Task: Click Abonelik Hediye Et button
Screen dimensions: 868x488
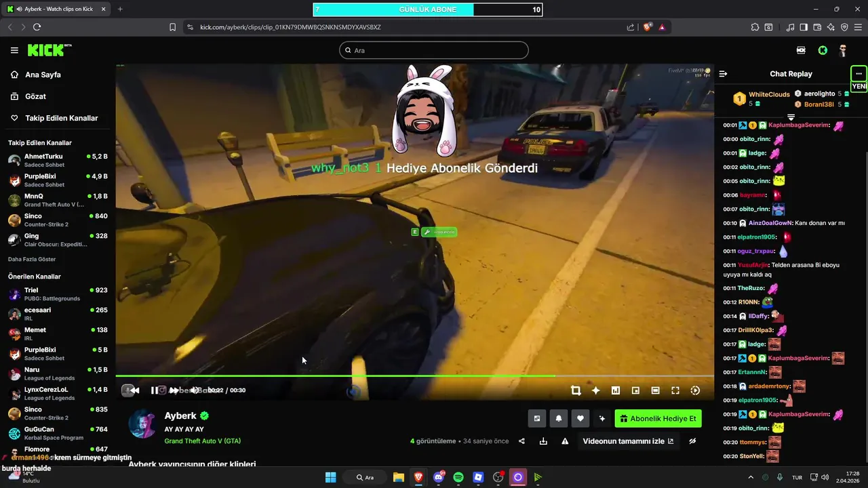Action: 658,419
